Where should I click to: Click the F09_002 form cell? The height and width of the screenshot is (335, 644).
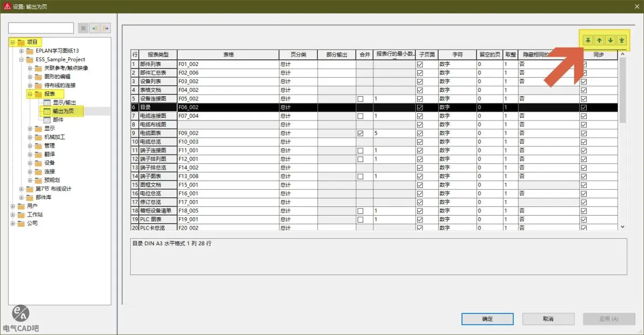(x=228, y=133)
